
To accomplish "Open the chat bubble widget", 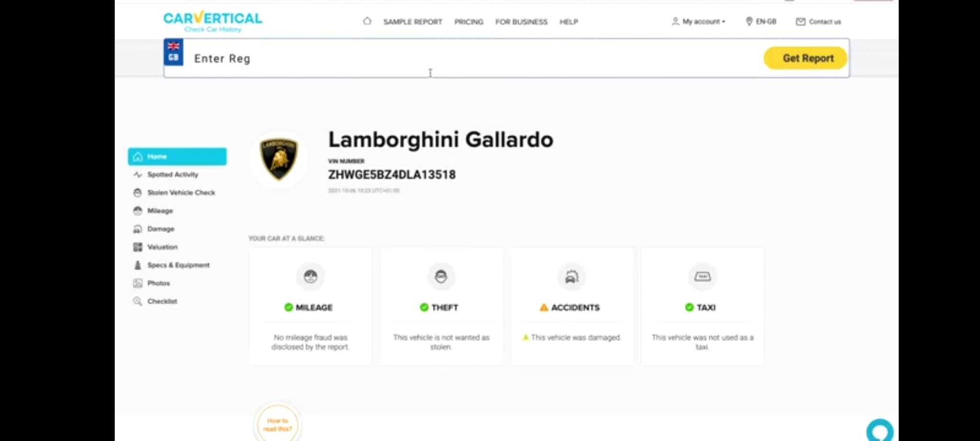I will [x=879, y=430].
